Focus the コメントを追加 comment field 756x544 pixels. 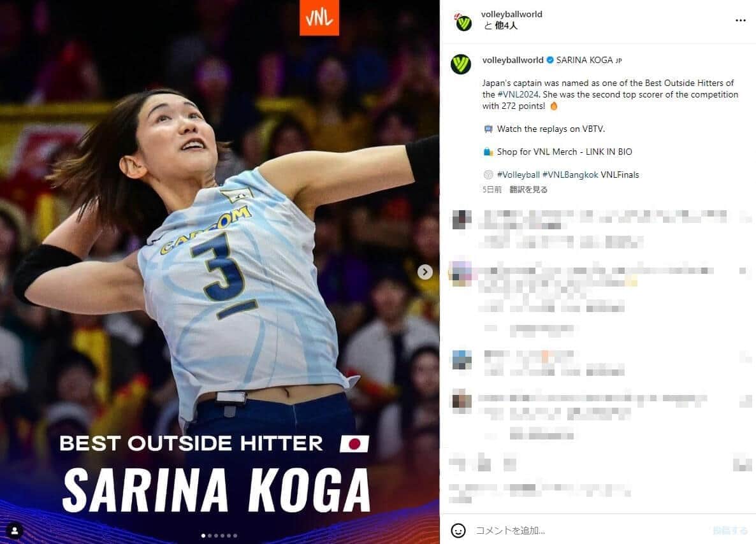(588, 530)
